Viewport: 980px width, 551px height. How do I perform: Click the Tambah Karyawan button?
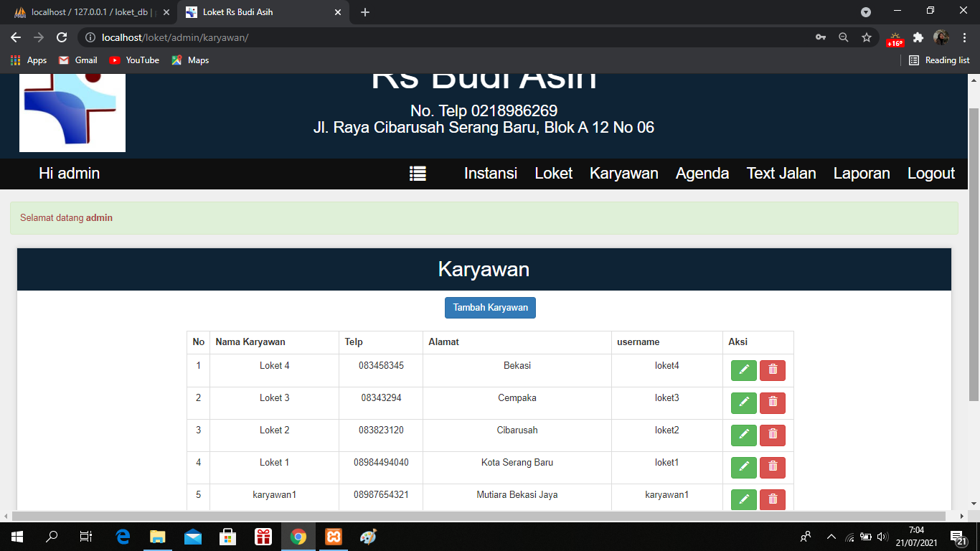click(490, 307)
